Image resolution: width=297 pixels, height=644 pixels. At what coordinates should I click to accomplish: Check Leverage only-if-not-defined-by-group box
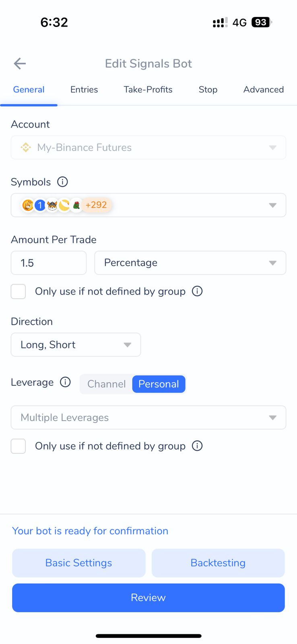coord(19,446)
